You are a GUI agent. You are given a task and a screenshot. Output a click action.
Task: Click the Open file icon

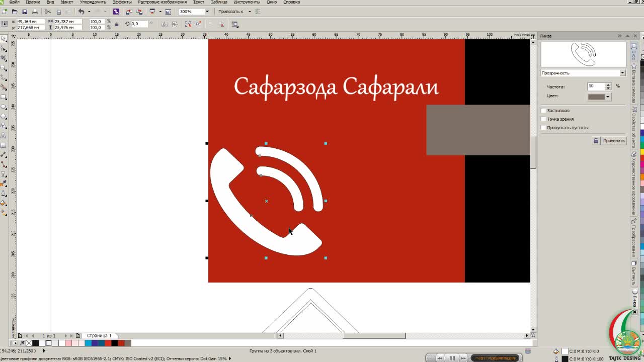[15, 11]
